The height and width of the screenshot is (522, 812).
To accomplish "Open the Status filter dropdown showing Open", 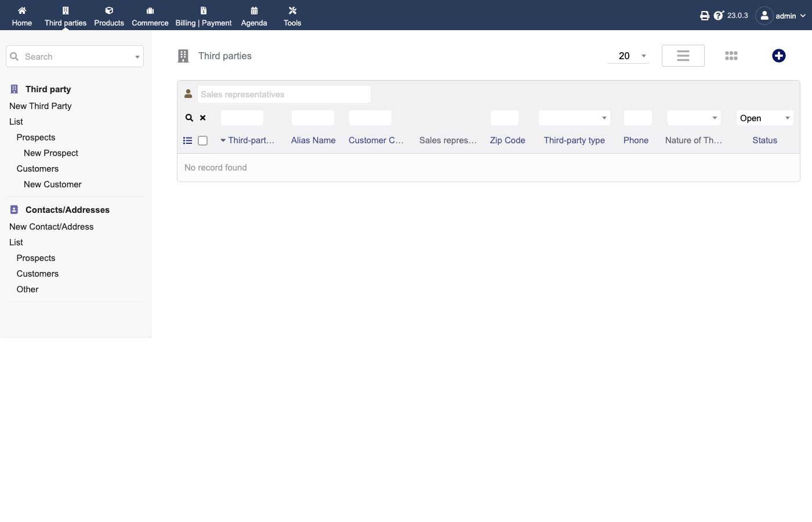I will pos(765,118).
